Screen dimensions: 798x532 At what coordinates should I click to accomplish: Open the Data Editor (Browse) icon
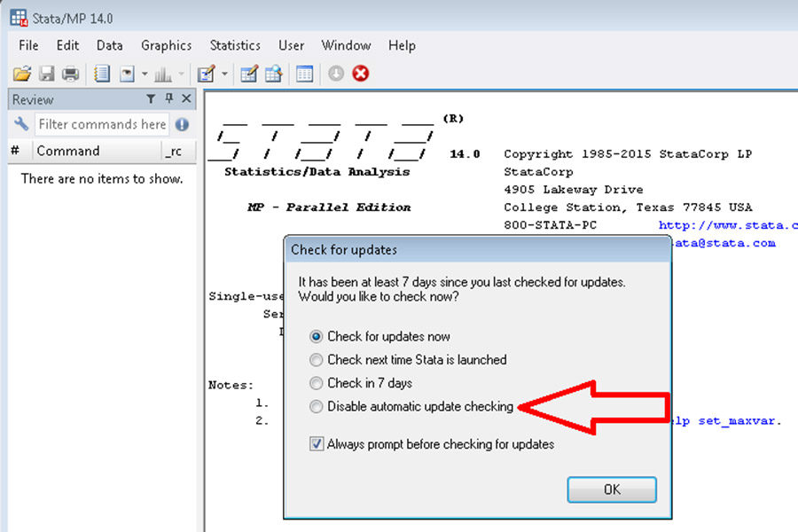tap(274, 74)
